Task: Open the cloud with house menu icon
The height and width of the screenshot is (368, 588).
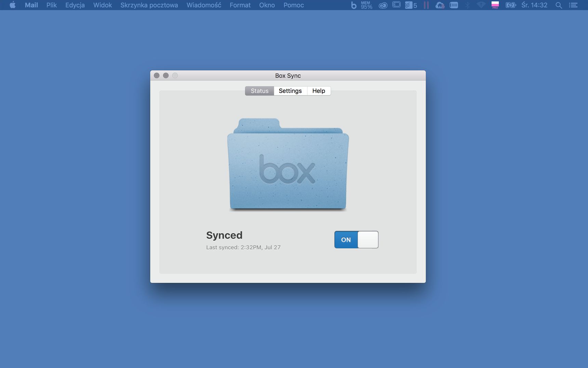Action: [x=440, y=5]
